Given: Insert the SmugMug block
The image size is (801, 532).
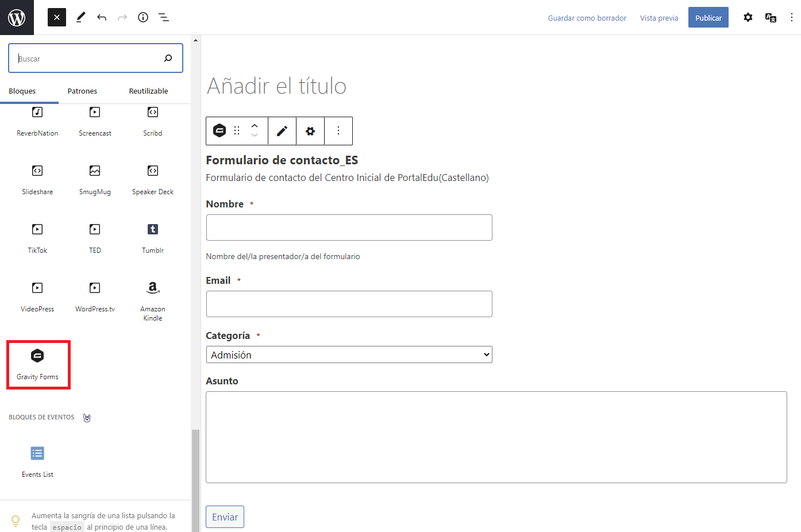Looking at the screenshot, I should (95, 180).
